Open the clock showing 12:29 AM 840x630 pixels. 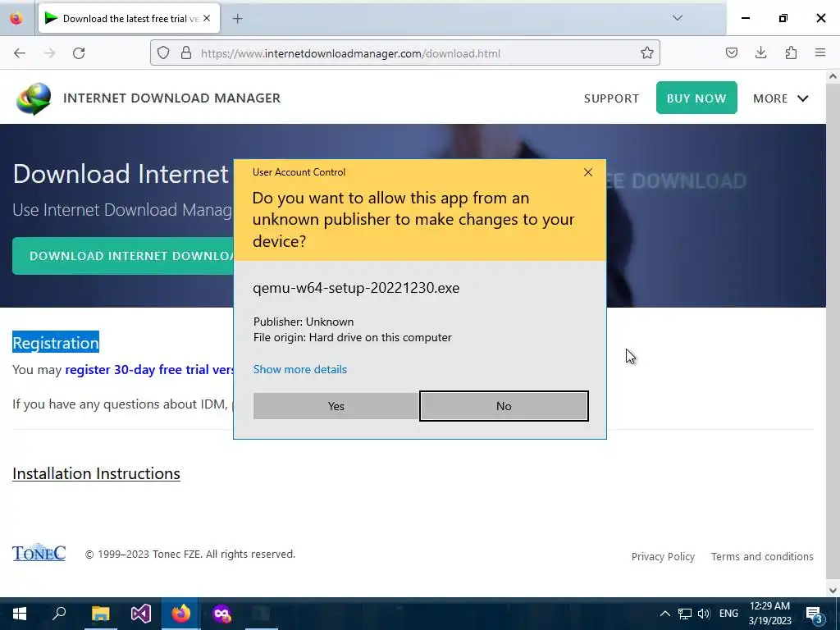(769, 614)
